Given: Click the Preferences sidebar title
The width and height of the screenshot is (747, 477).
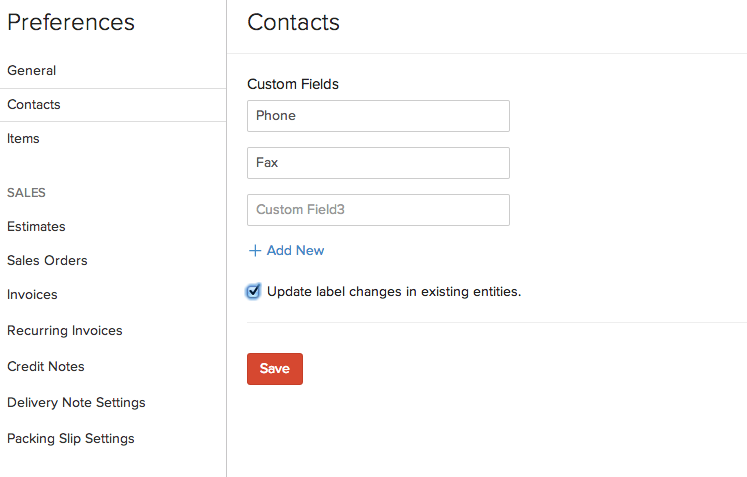Looking at the screenshot, I should click(71, 22).
